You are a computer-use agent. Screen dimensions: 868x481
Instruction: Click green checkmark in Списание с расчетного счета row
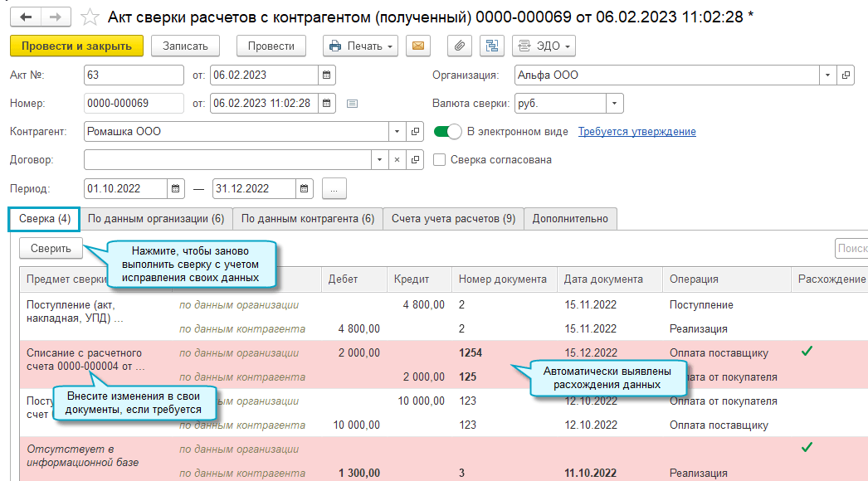[807, 351]
